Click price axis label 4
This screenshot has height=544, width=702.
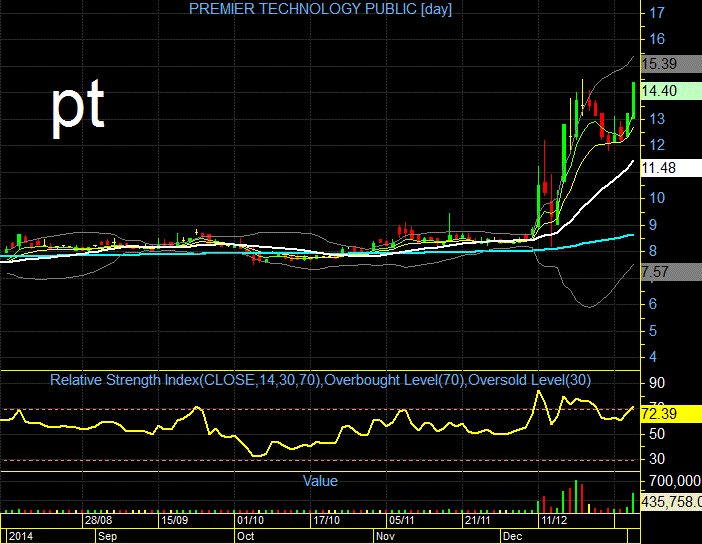653,357
